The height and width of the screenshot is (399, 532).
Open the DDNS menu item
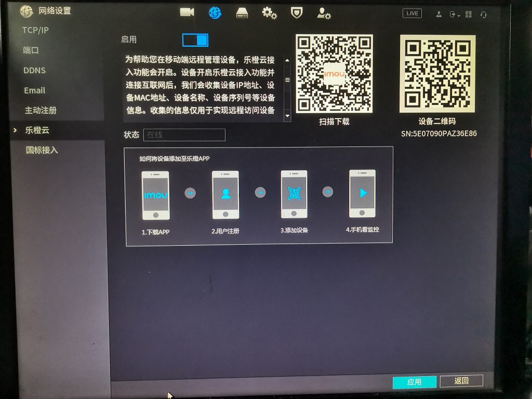coord(34,70)
